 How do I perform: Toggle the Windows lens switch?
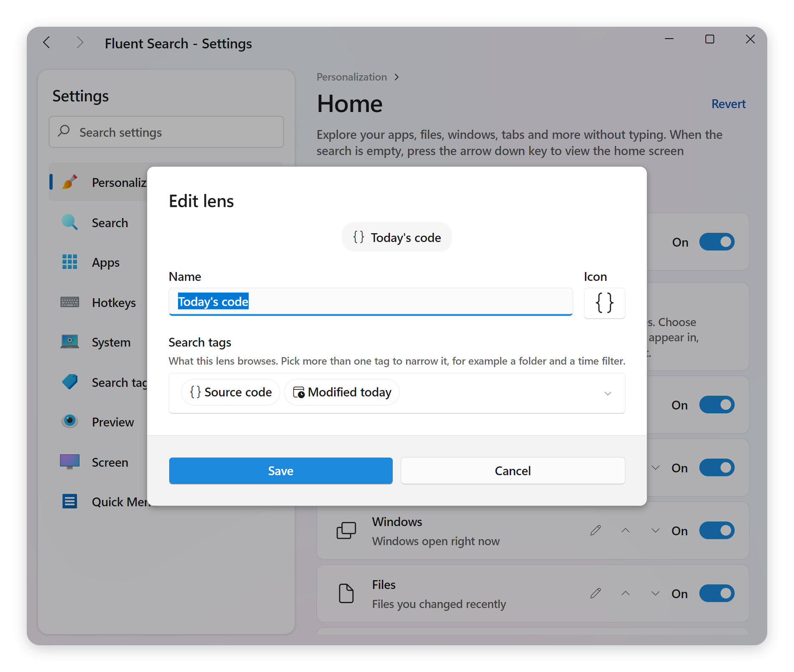717,531
